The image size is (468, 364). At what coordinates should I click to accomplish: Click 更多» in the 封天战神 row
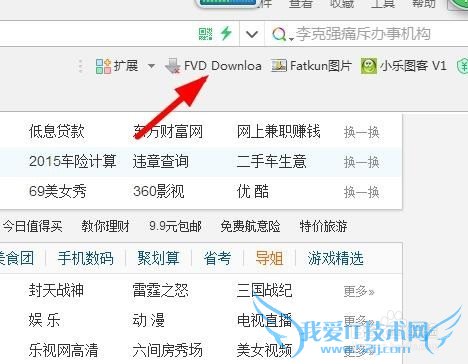(359, 292)
